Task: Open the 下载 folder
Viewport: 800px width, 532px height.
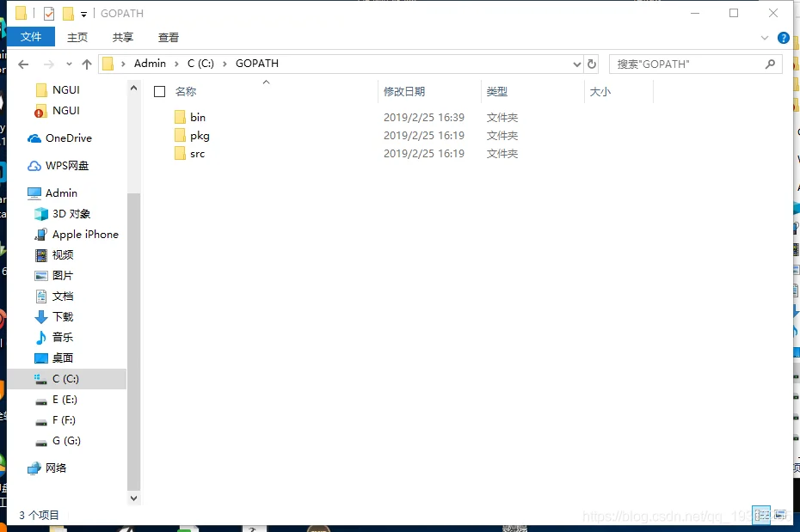Action: point(53,317)
